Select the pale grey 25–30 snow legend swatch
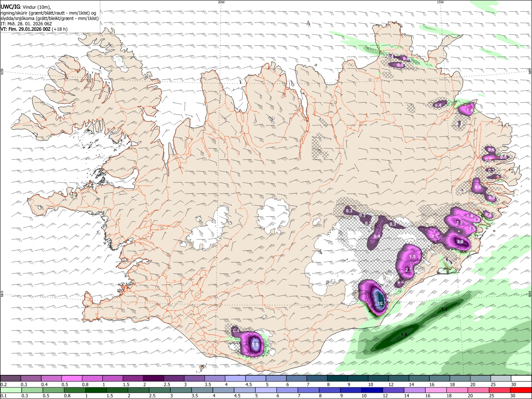532x399 pixels. pos(501,379)
